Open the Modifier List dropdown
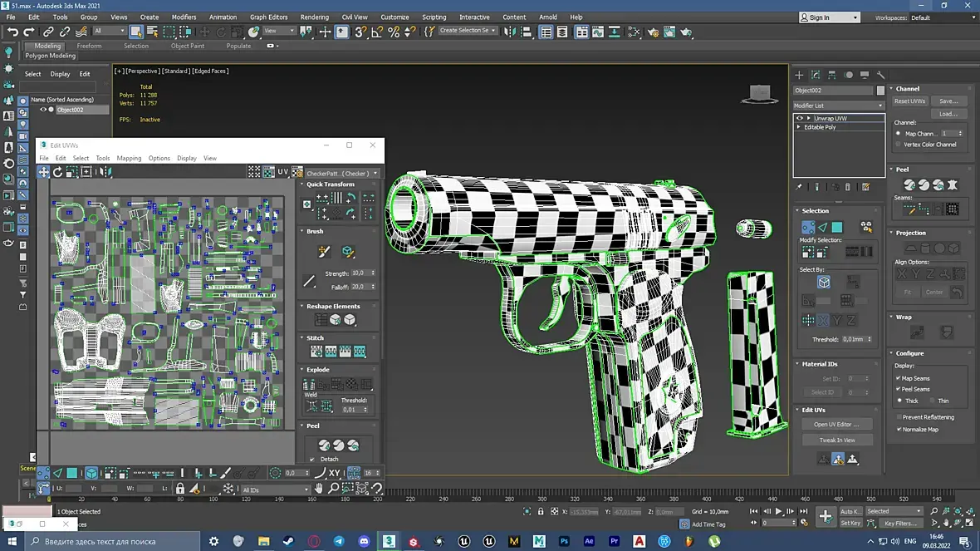Viewport: 980px width, 551px height. (839, 106)
